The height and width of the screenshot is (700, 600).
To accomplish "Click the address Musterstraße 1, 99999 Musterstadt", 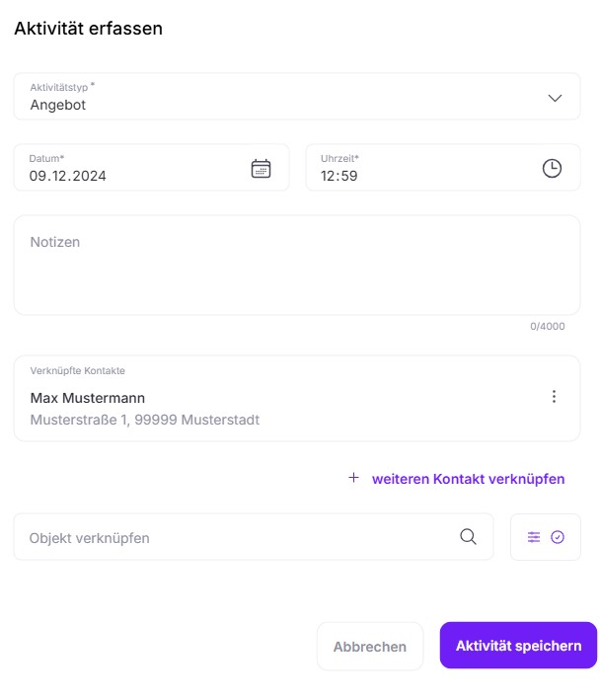I will [x=144, y=420].
